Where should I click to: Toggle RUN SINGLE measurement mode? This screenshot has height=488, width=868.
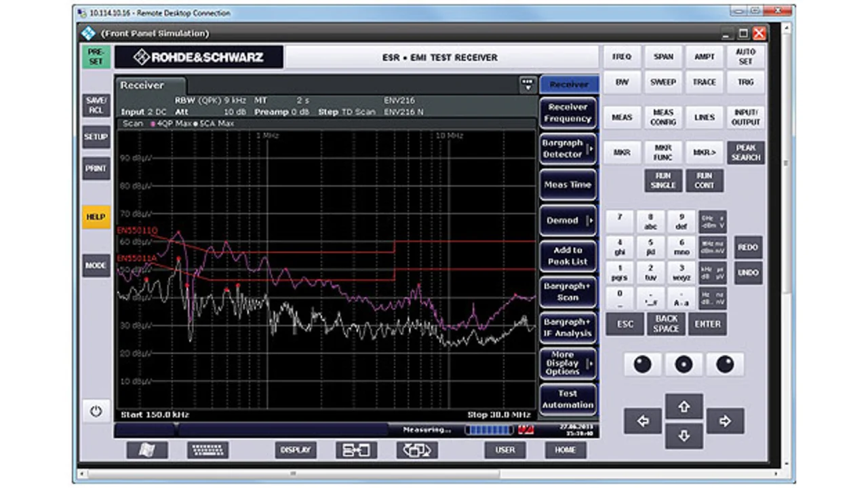coord(663,181)
